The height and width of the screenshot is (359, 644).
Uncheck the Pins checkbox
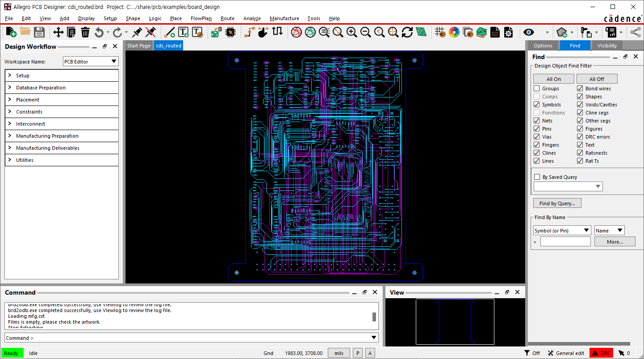point(537,129)
